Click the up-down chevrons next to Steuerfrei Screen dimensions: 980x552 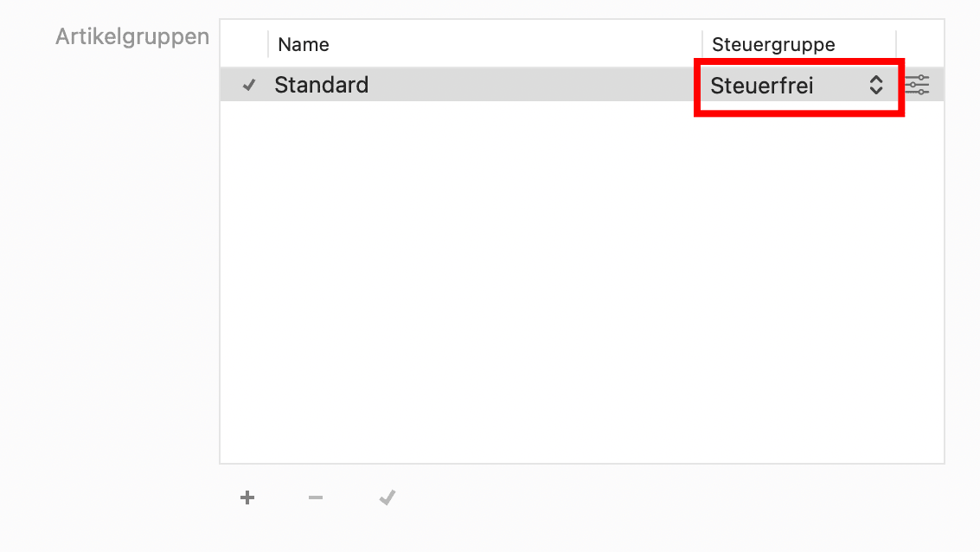click(876, 85)
